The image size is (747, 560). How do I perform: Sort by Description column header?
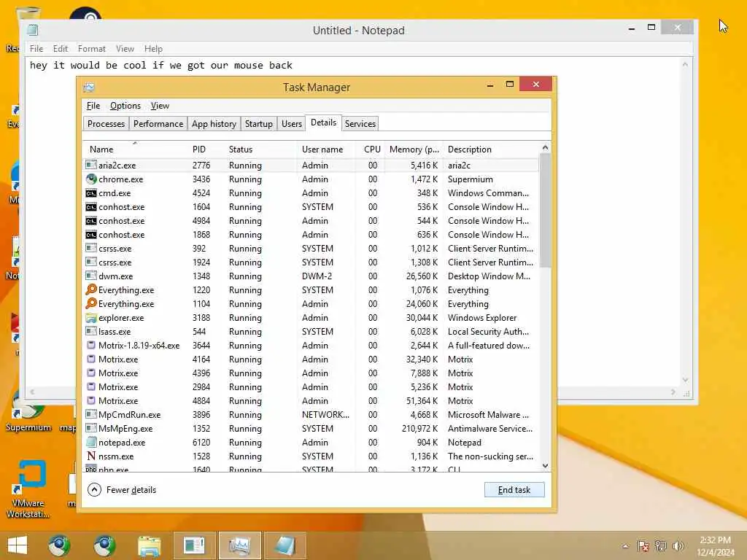492,149
